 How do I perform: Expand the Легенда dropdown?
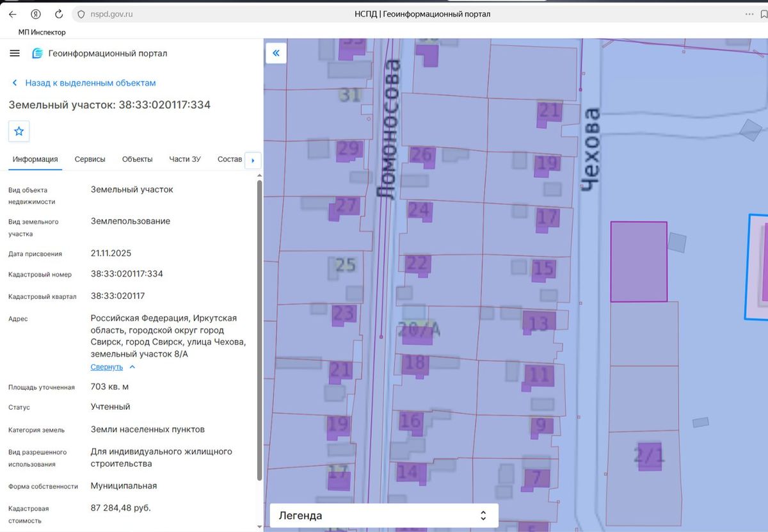384,515
